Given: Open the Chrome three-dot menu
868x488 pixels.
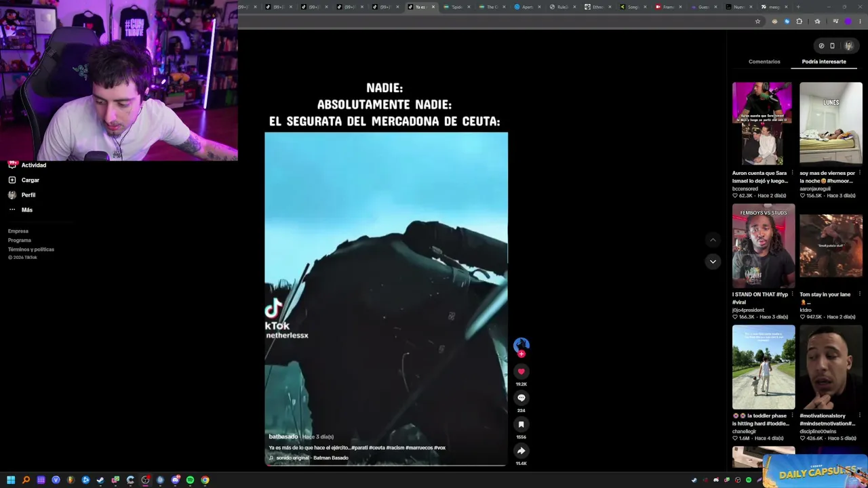Looking at the screenshot, I should coord(860,21).
